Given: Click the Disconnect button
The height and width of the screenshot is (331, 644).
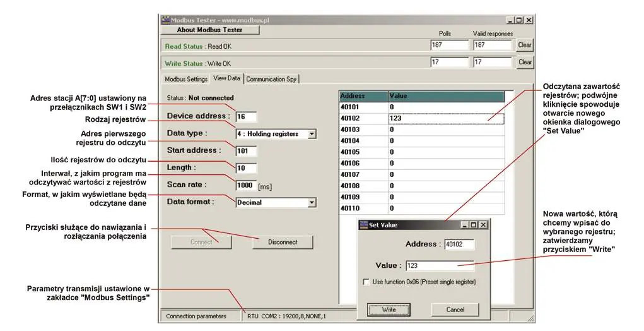Looking at the screenshot, I should click(283, 242).
